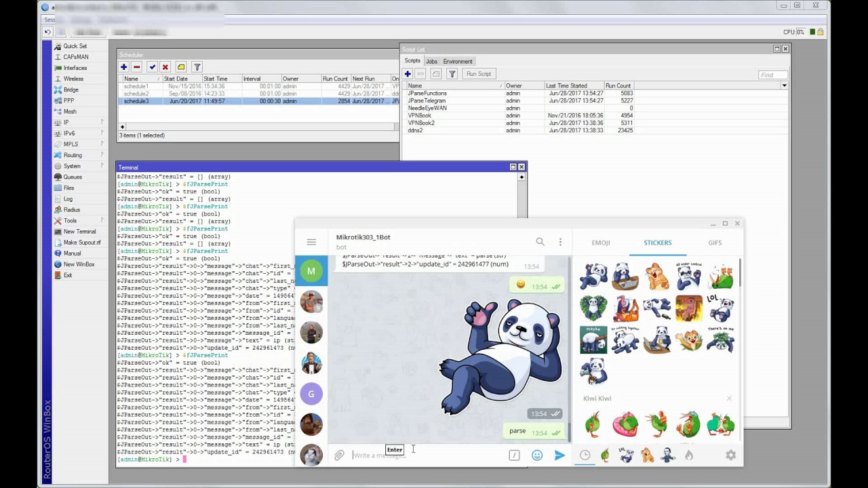This screenshot has height=488, width=868.
Task: Open the Interfaces menu item
Action: [x=75, y=68]
